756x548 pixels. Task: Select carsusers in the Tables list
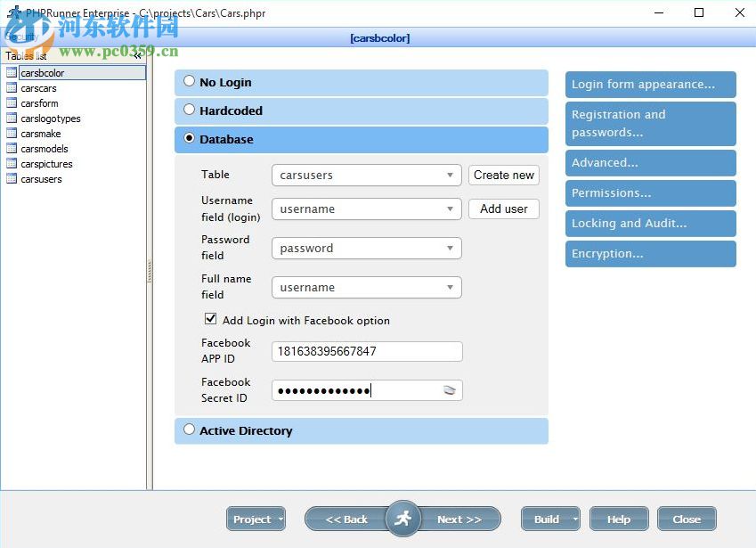[43, 179]
